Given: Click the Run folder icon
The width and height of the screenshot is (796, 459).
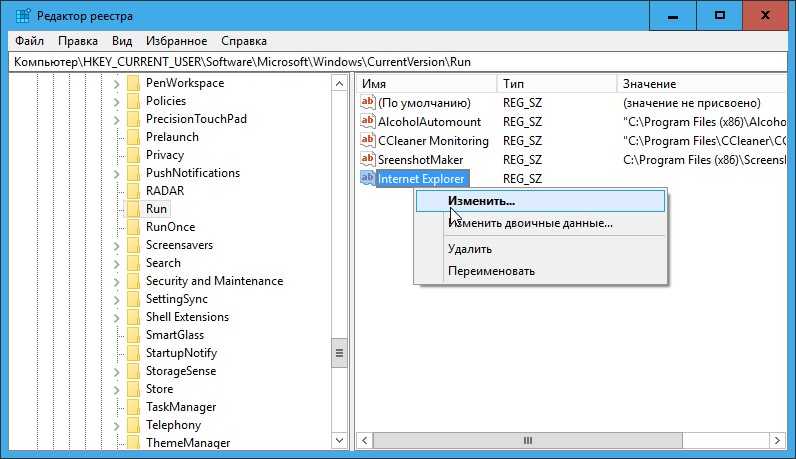Looking at the screenshot, I should 133,209.
